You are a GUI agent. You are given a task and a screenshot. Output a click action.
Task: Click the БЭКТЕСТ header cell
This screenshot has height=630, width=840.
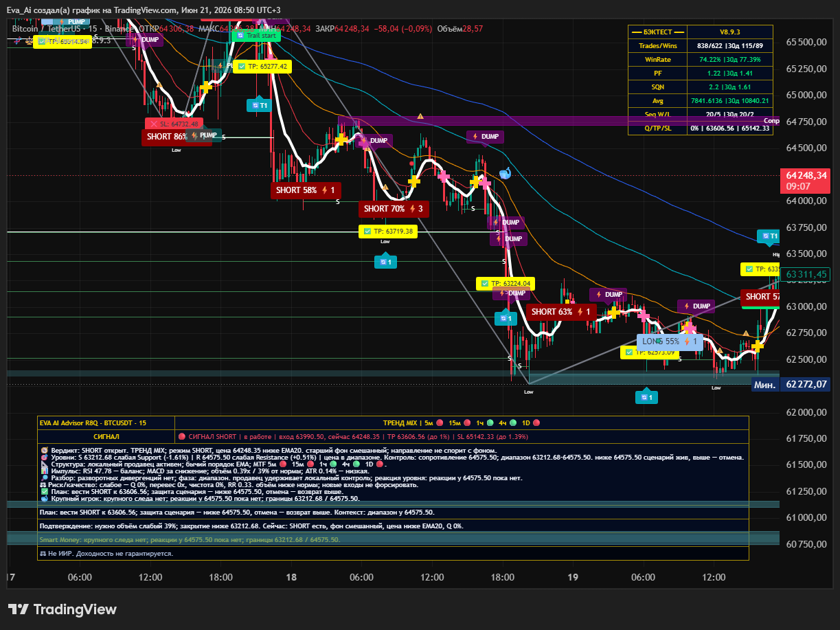(657, 32)
